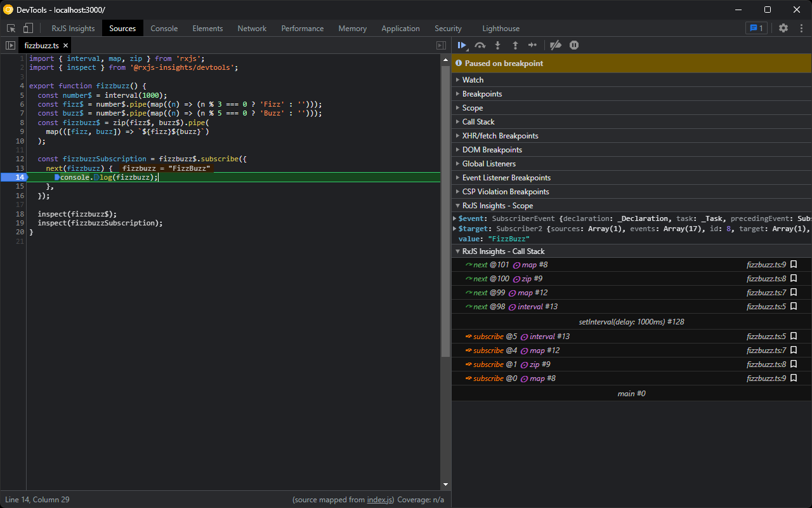This screenshot has height=508, width=812.
Task: Go to the Performance tab
Action: (303, 29)
